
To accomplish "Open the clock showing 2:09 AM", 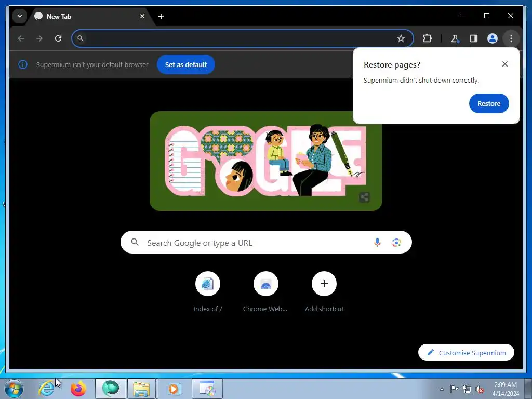I will (506, 389).
